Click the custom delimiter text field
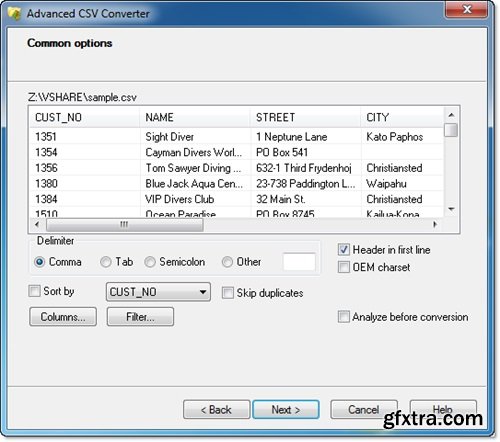 299,262
